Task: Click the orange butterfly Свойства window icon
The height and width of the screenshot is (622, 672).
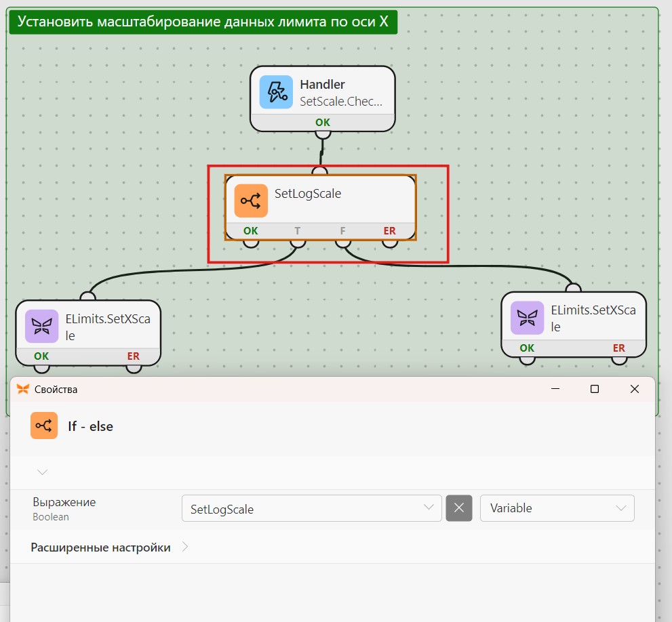Action: pyautogui.click(x=22, y=389)
